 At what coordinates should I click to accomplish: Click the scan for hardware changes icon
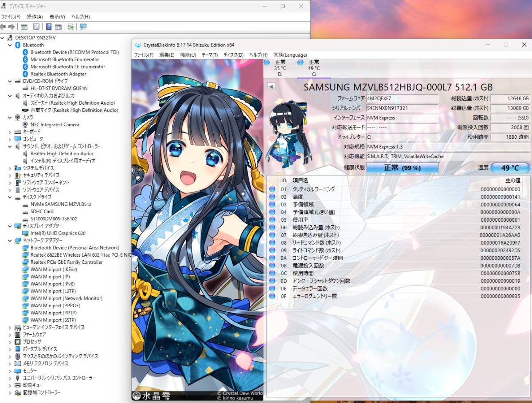coord(71,27)
